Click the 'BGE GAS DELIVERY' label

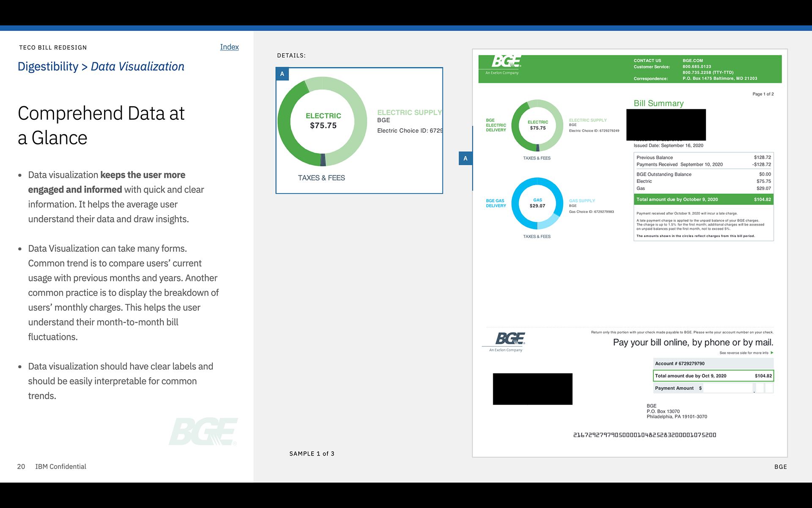click(x=496, y=203)
